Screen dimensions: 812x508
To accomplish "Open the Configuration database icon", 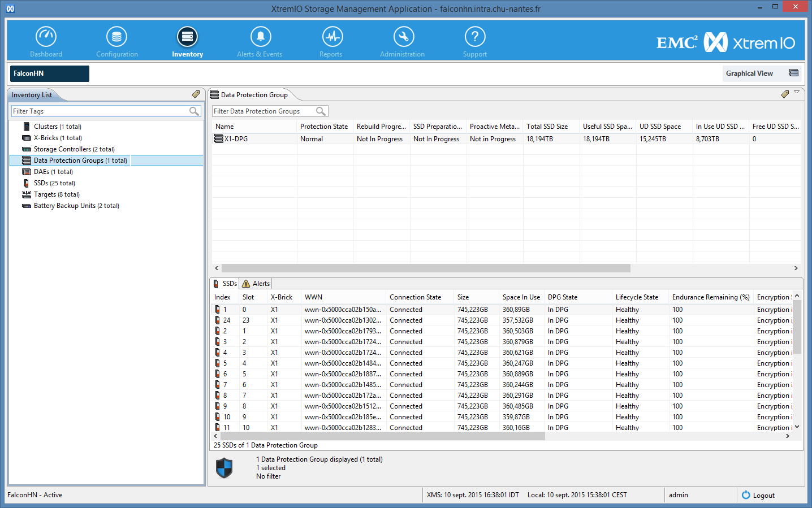I will click(116, 37).
